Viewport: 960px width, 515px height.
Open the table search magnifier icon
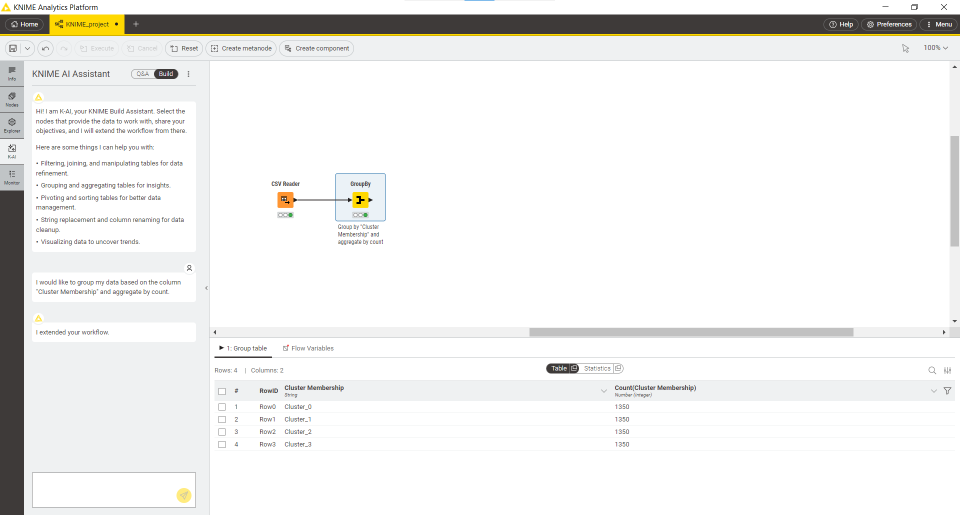pyautogui.click(x=932, y=370)
